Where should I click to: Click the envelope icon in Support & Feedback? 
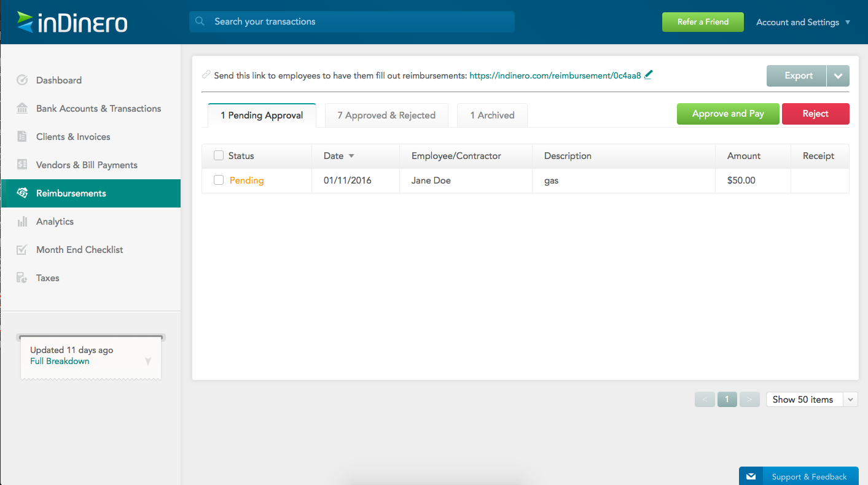point(751,476)
